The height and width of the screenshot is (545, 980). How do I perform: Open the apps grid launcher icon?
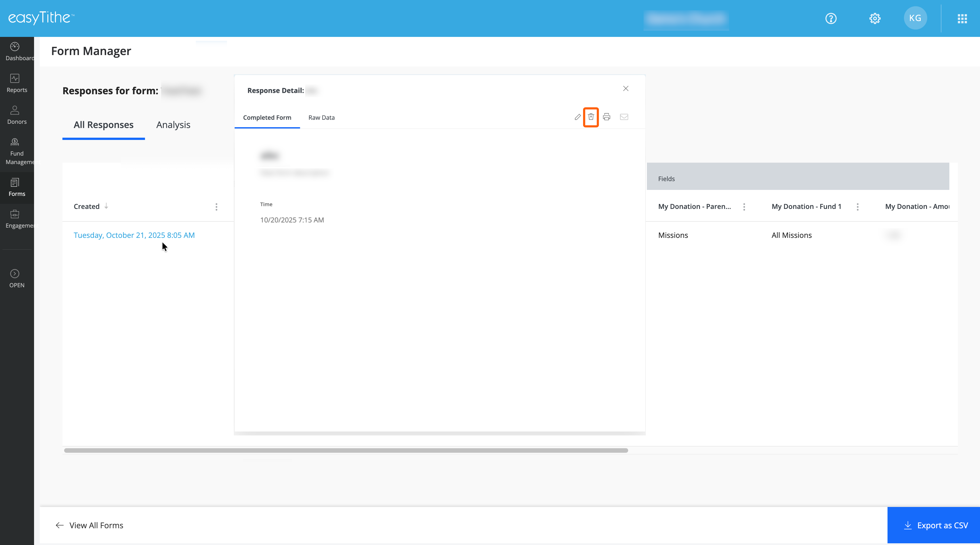(x=962, y=18)
